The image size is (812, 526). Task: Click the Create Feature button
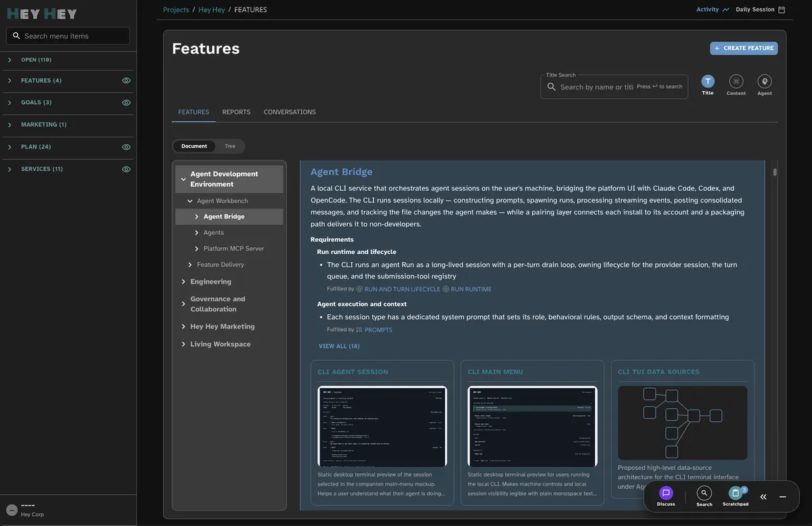point(744,48)
